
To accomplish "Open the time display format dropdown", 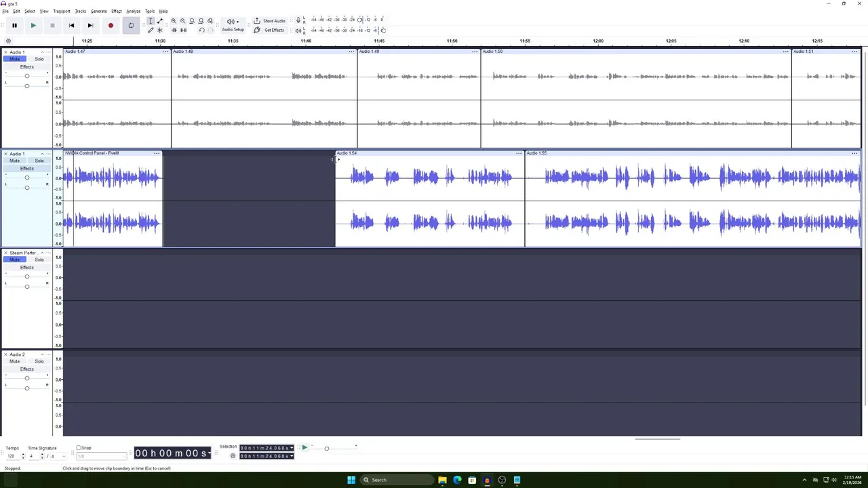I will [x=208, y=453].
